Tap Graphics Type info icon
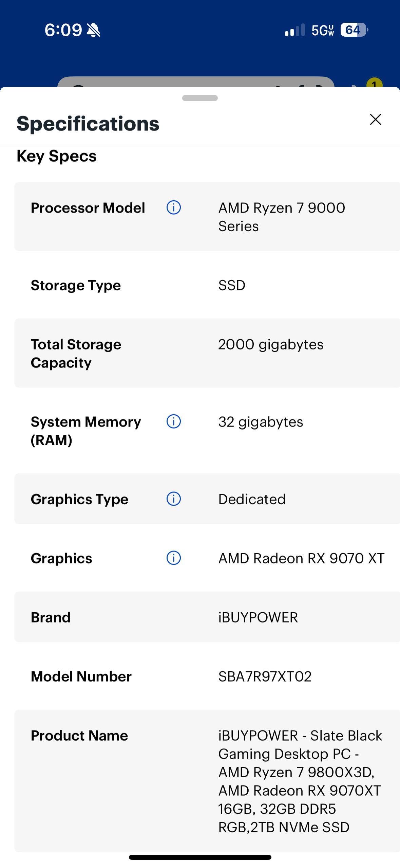The image size is (400, 868). [x=173, y=499]
